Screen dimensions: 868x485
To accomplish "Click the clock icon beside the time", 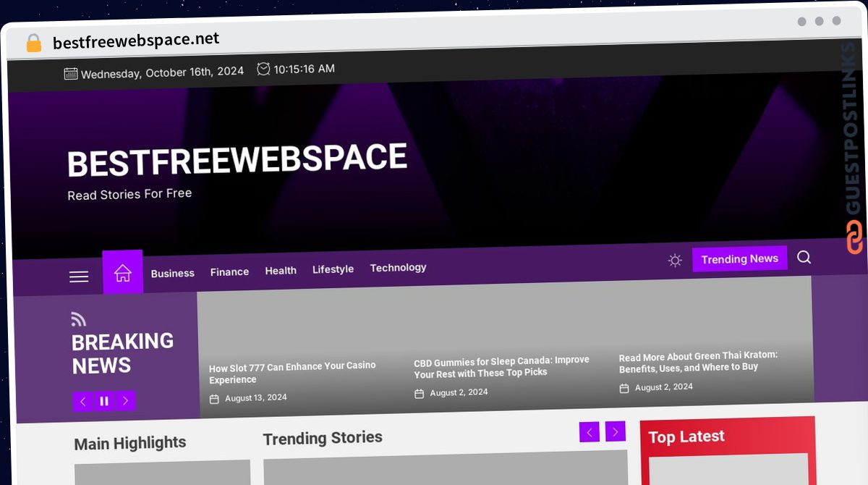I will tap(263, 69).
